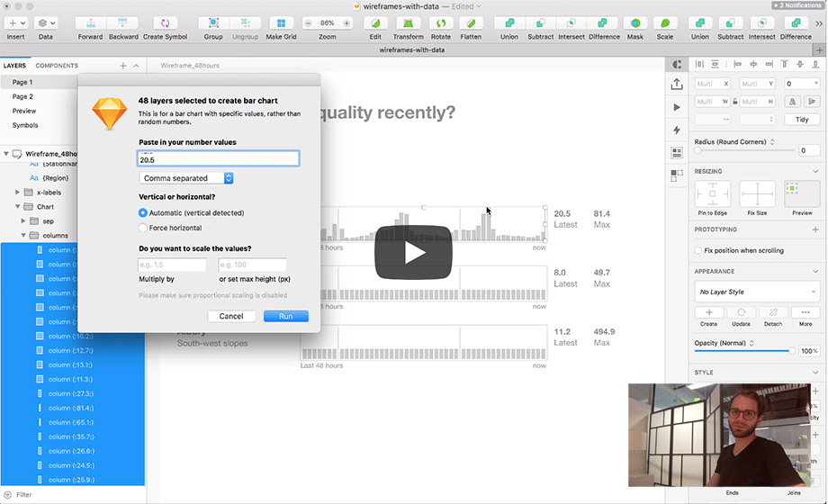This screenshot has width=828, height=504.
Task: Choose the Force horizontal radio button
Action: [x=143, y=228]
